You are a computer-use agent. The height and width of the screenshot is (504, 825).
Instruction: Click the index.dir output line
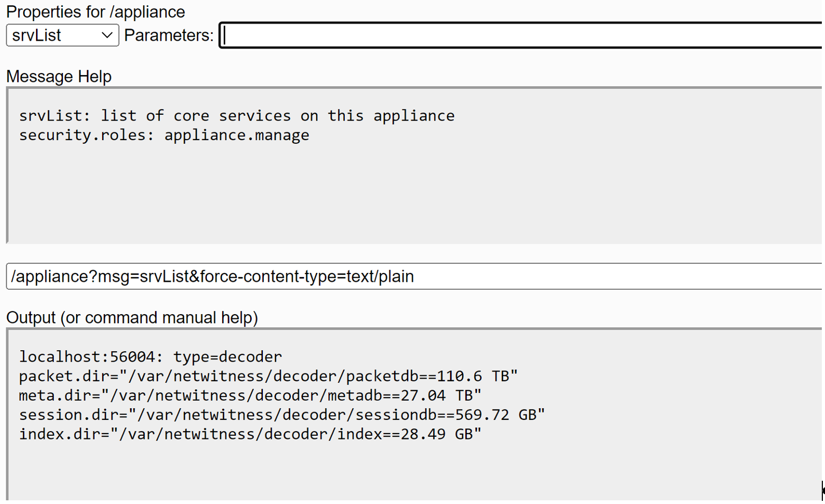coord(250,434)
